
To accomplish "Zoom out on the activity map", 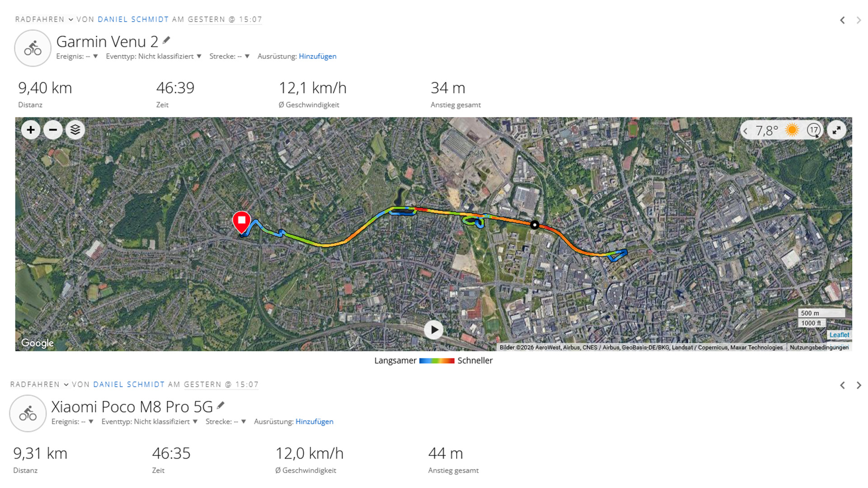I will (x=53, y=130).
